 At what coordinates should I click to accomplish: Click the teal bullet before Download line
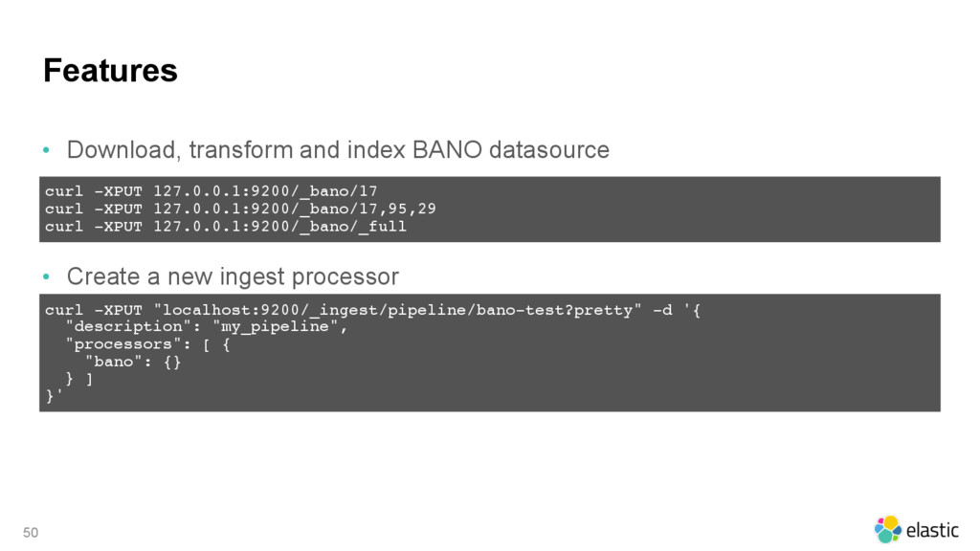pyautogui.click(x=46, y=150)
